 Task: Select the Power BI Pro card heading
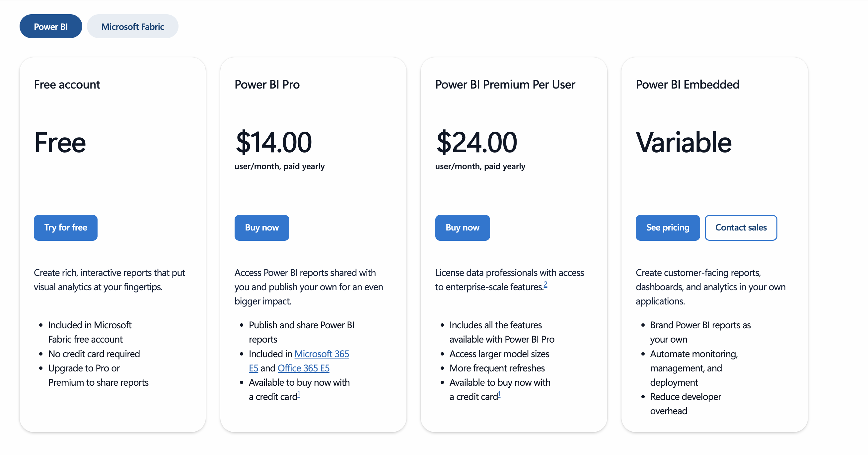coord(267,85)
